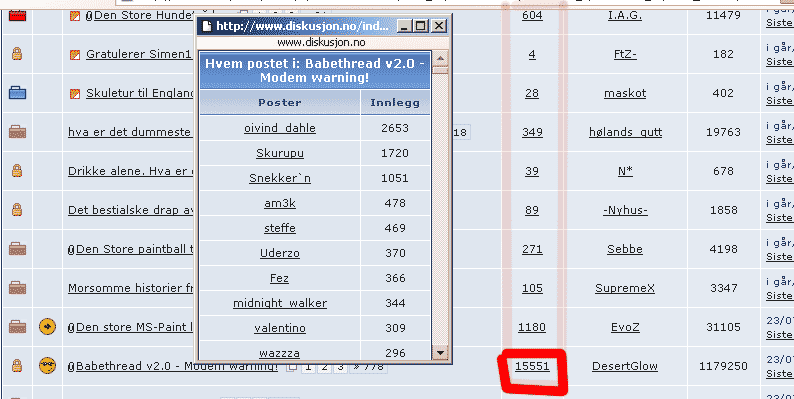
Task: Open the Morsomme historier thread
Action: [x=131, y=288]
